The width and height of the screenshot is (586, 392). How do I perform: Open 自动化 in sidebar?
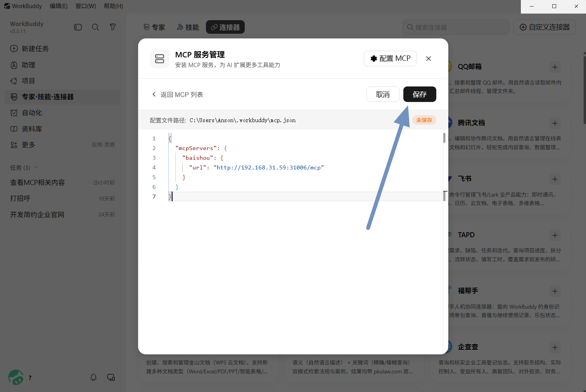pos(62,113)
